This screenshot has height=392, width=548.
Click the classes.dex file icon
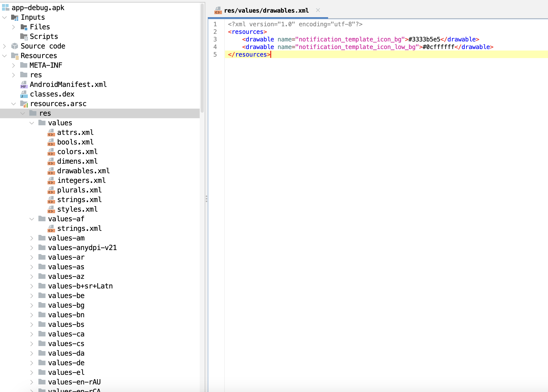tap(24, 94)
